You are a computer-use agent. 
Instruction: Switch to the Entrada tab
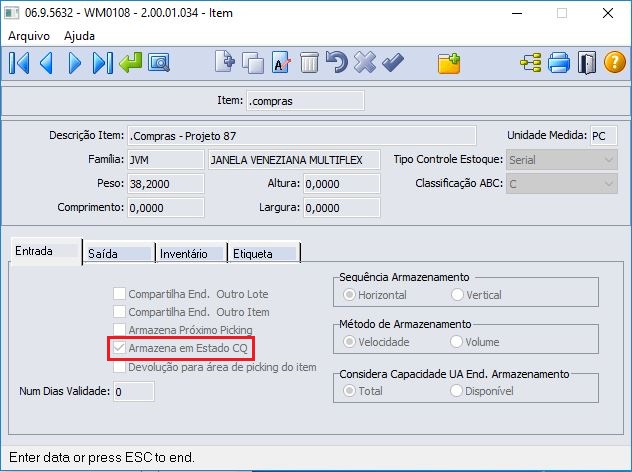(x=46, y=251)
